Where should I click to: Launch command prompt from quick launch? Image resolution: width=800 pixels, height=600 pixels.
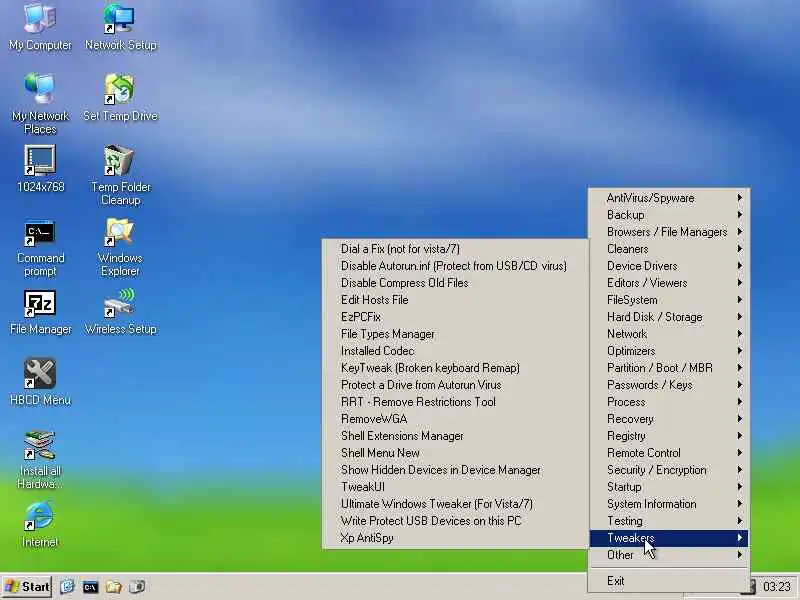click(x=90, y=587)
